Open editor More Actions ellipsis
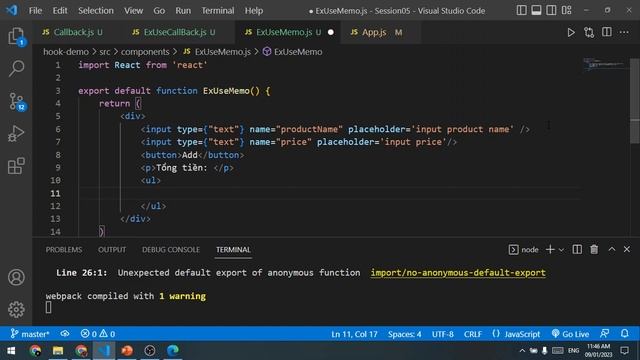640x360 pixels. 624,32
